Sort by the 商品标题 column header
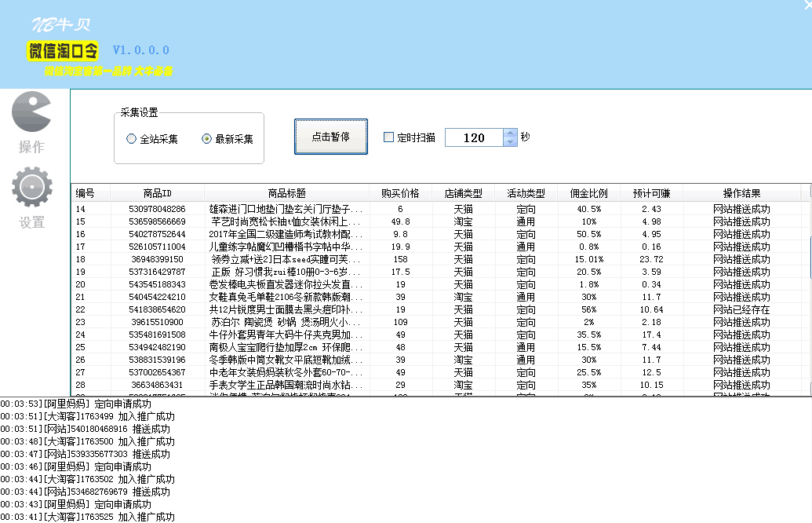812x523 pixels. point(287,193)
